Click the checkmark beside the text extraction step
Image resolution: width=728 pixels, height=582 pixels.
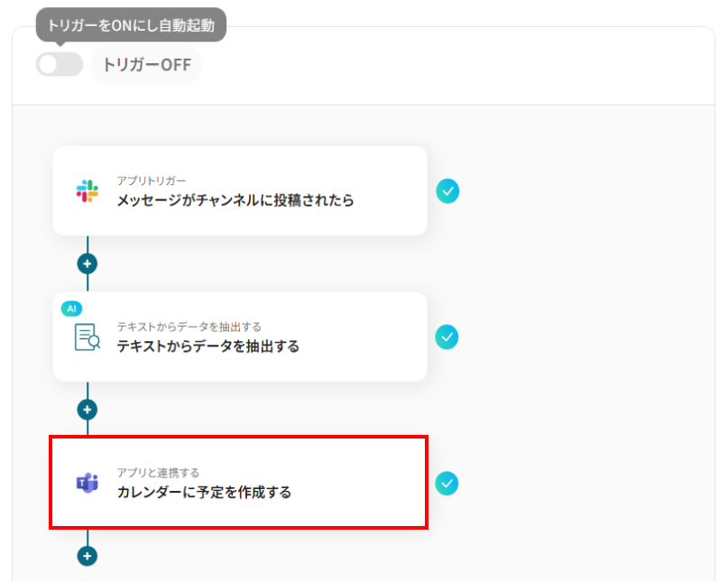[x=447, y=337]
